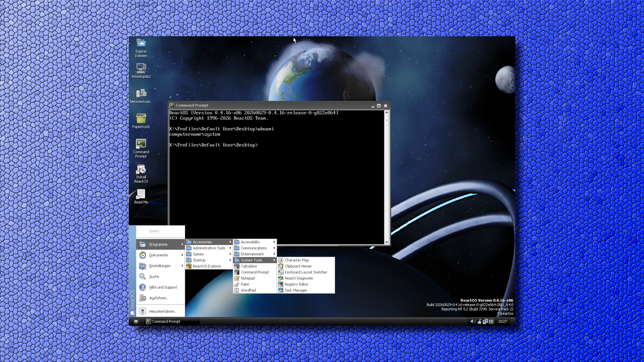This screenshot has width=644, height=362.
Task: Expand the StartUp submenu
Action: pyautogui.click(x=209, y=260)
